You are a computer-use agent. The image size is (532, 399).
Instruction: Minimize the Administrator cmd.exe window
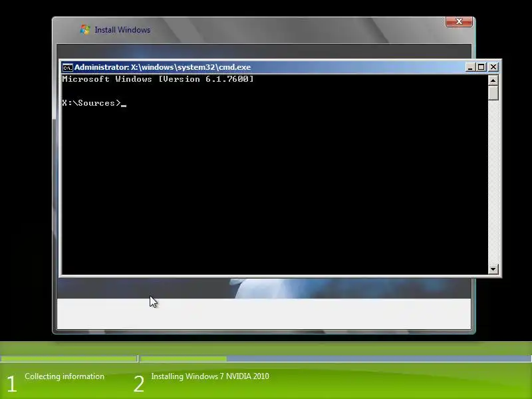tap(470, 67)
